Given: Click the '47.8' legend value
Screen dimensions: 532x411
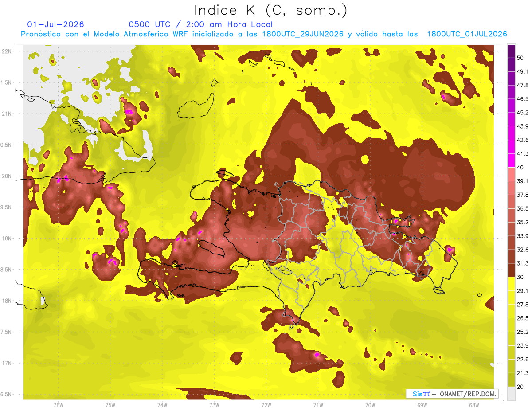Looking at the screenshot, I should 523,85.
